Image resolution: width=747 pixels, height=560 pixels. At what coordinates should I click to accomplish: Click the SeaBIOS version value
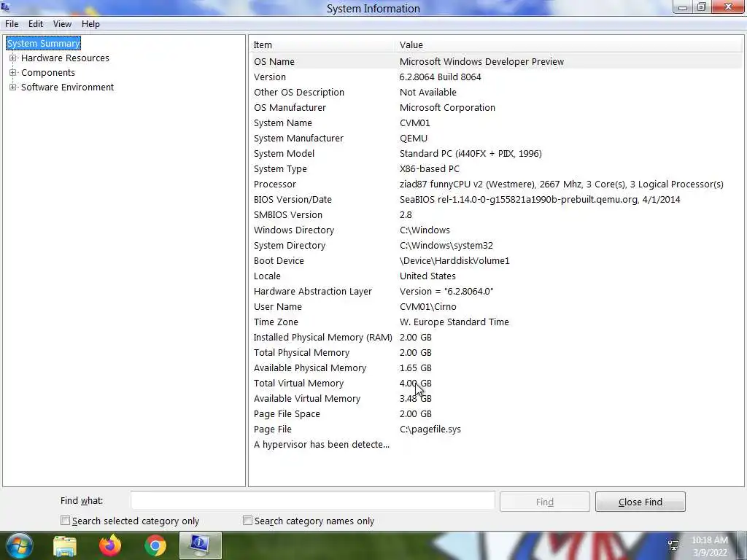pos(540,199)
